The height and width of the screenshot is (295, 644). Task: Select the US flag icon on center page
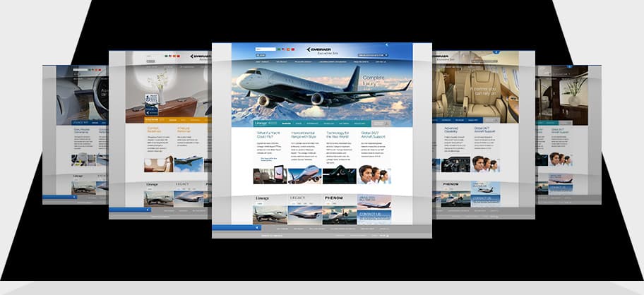284,49
